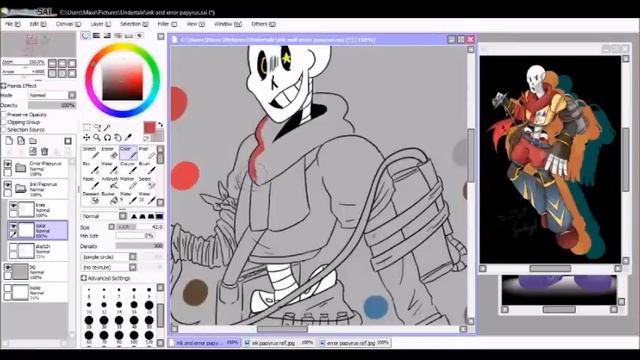Image resolution: width=640 pixels, height=360 pixels.
Task: Choose the lasso selection tool
Action: coord(97,127)
